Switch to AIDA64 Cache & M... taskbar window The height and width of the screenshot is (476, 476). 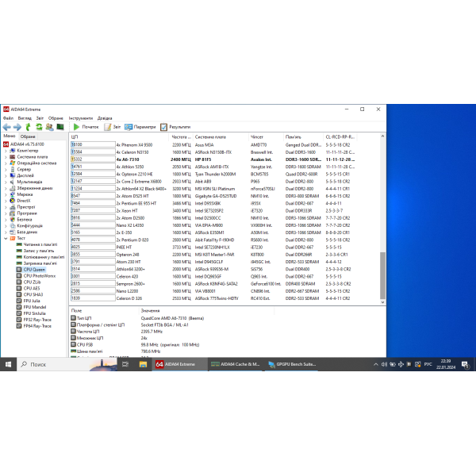(x=236, y=364)
